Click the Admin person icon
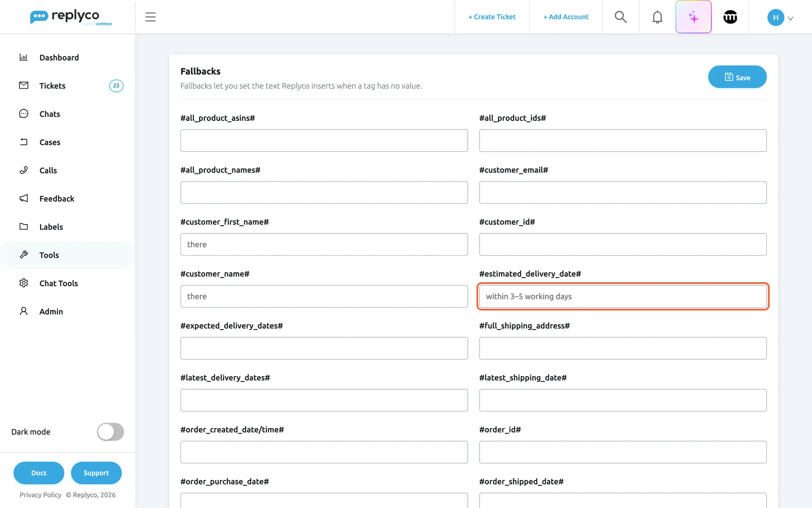 pyautogui.click(x=23, y=311)
